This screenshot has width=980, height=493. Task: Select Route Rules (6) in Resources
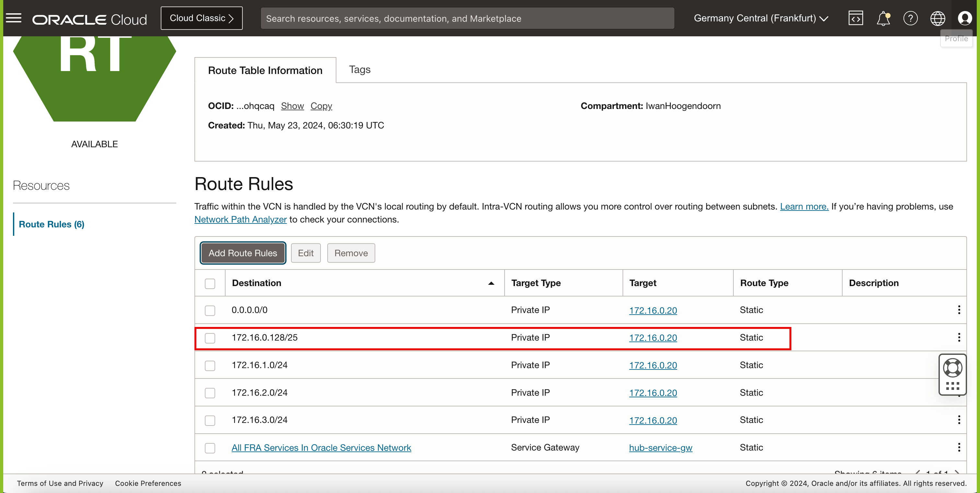tap(52, 224)
